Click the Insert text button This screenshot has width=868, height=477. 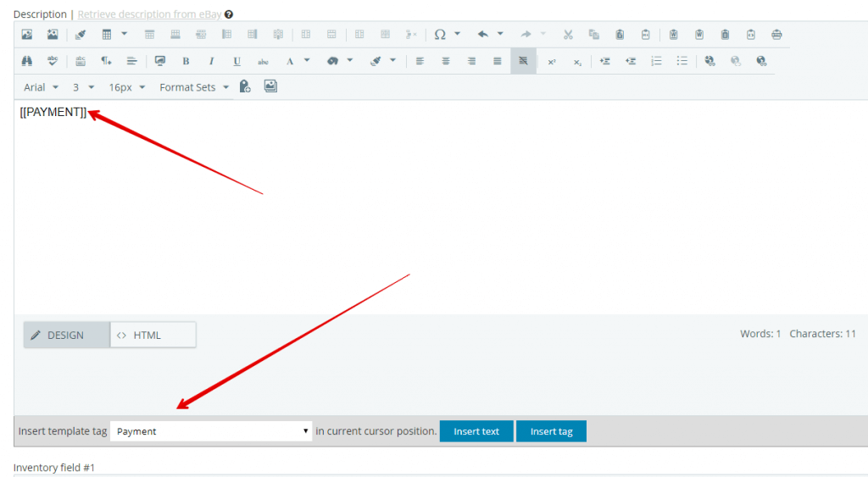click(x=476, y=431)
